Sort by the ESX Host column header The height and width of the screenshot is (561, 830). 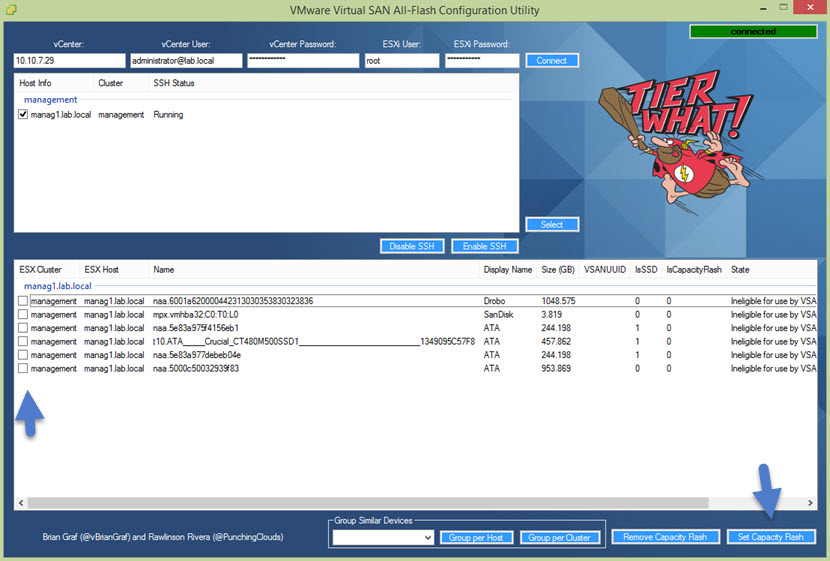pyautogui.click(x=114, y=269)
